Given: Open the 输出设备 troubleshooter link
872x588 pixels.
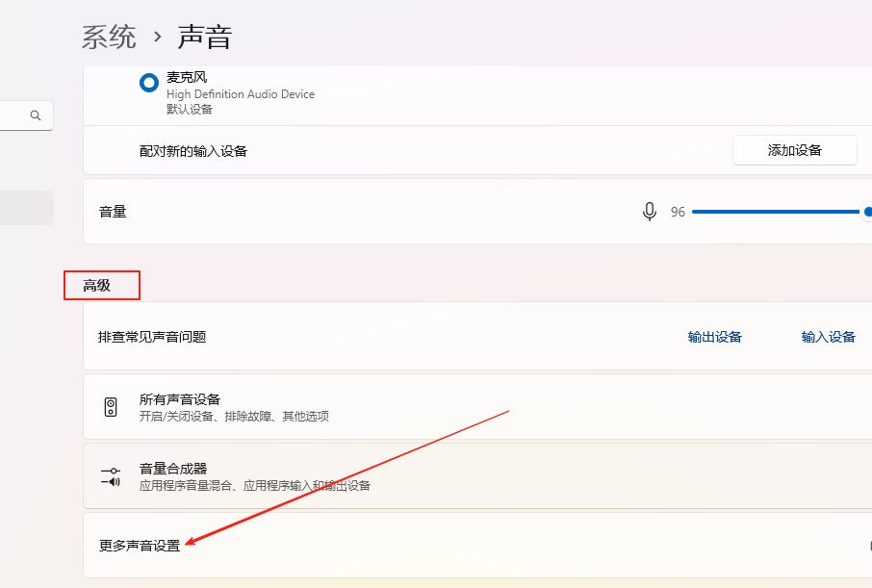Looking at the screenshot, I should click(x=714, y=337).
